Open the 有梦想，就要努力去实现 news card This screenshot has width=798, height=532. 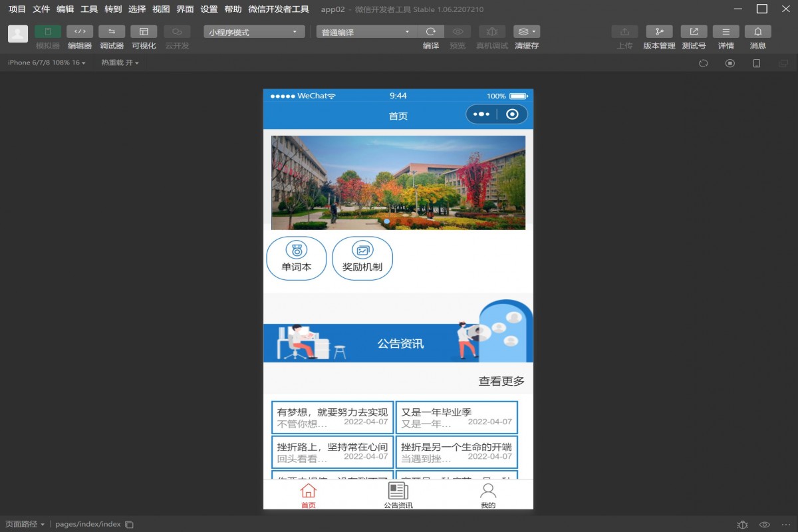(332, 418)
